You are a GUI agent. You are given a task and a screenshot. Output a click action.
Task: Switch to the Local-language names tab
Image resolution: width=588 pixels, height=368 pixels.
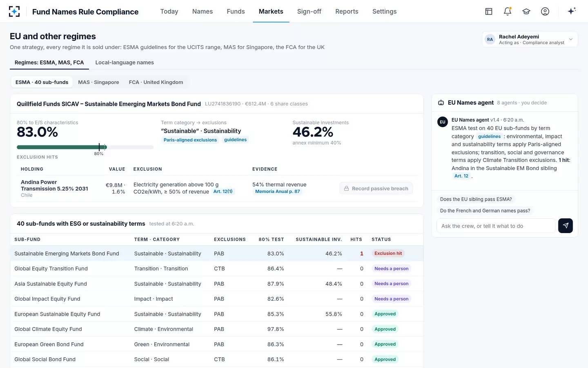[125, 63]
